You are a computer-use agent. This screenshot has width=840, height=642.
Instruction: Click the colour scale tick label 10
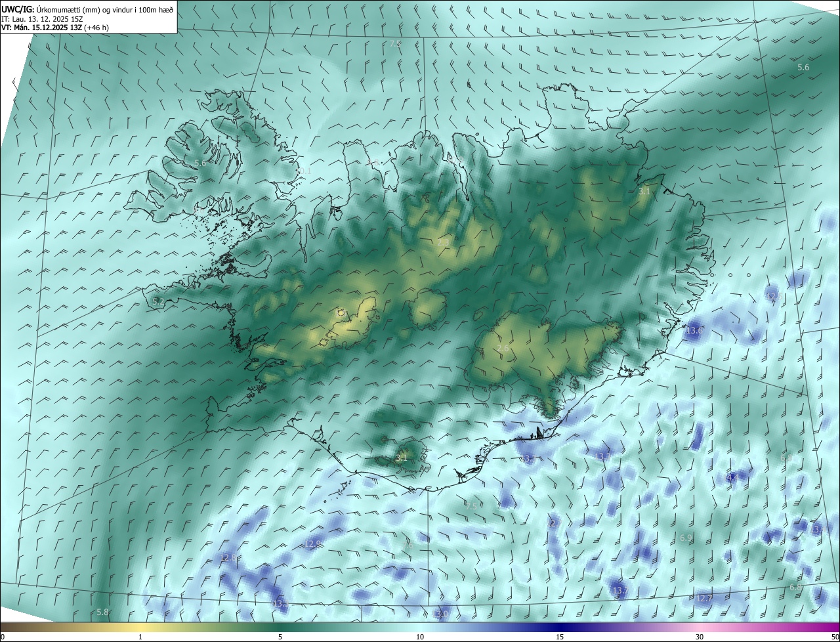click(420, 637)
